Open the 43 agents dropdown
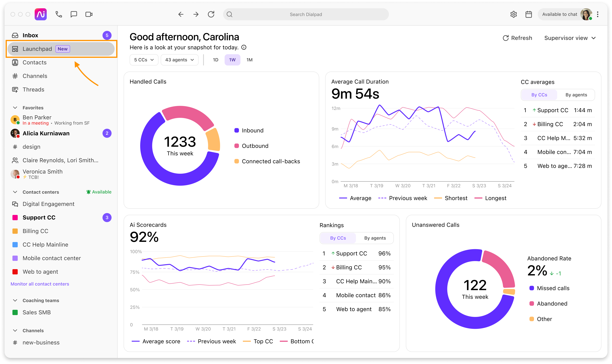612x364 pixels. point(179,60)
